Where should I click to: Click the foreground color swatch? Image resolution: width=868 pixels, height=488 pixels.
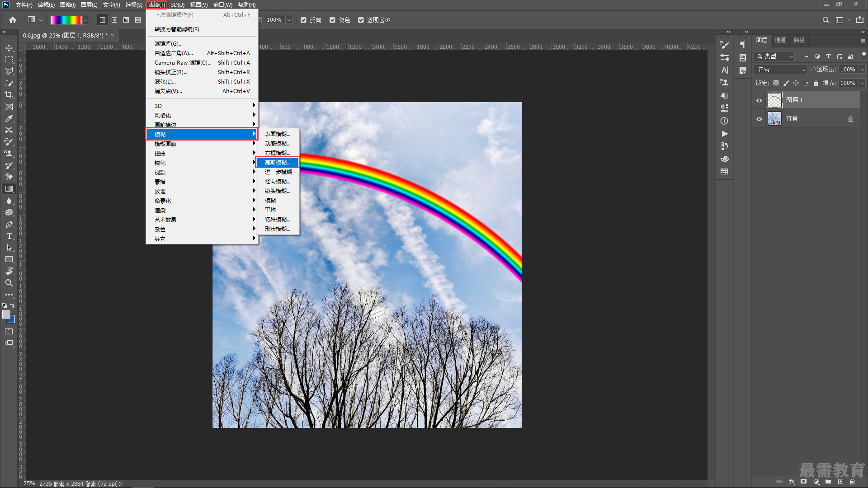(6, 314)
